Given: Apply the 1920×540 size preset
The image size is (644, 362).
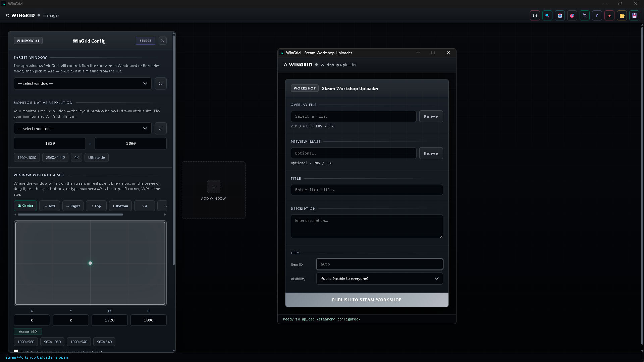Looking at the screenshot, I should point(79,342).
